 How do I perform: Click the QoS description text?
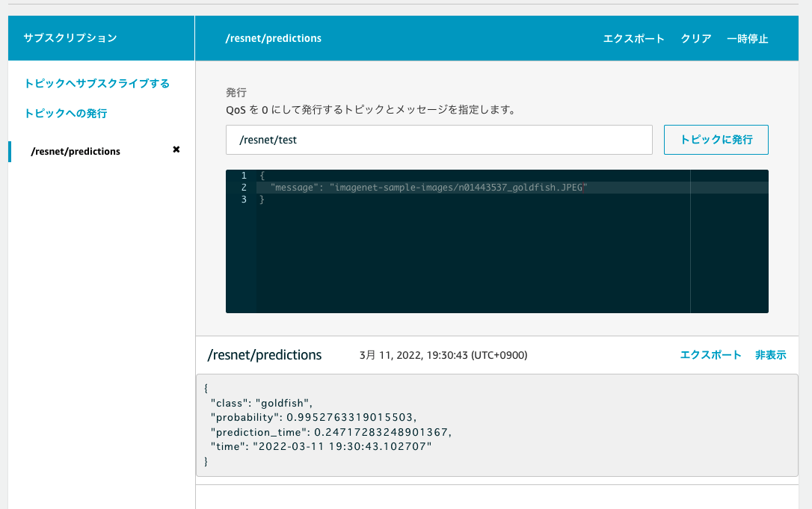(x=371, y=110)
